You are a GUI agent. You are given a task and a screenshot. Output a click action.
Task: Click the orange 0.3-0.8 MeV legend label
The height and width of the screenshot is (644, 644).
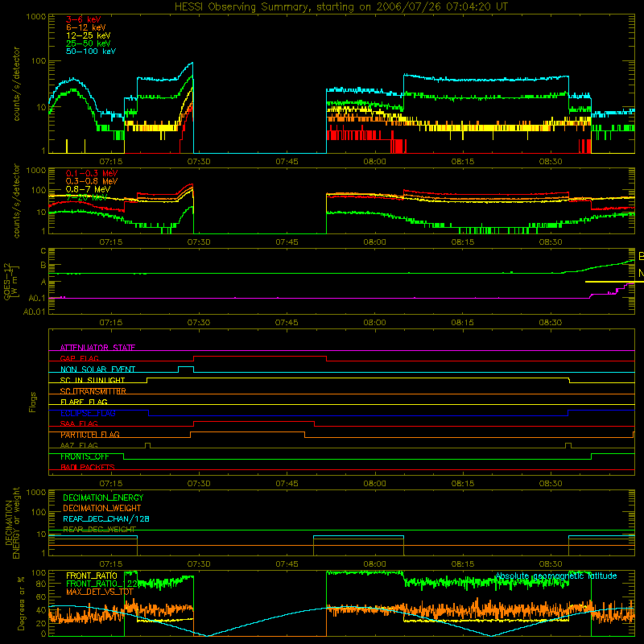[92, 181]
